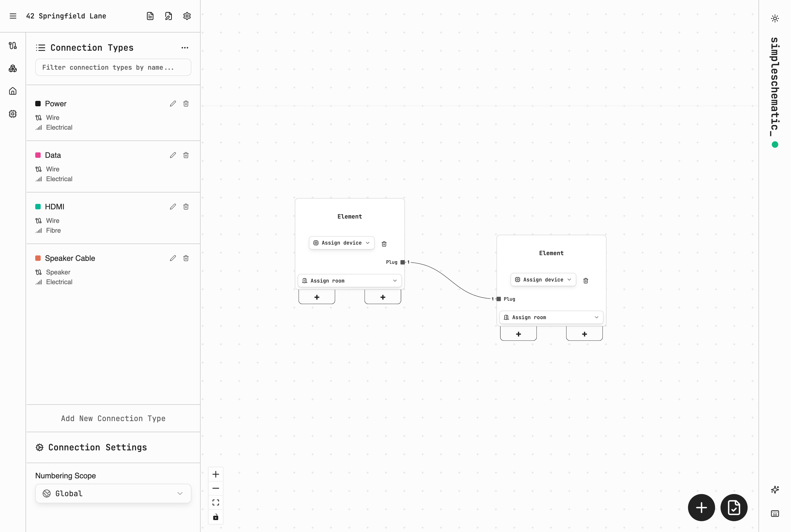This screenshot has height=532, width=791.
Task: Click the Power connection type color swatch
Action: click(38, 104)
